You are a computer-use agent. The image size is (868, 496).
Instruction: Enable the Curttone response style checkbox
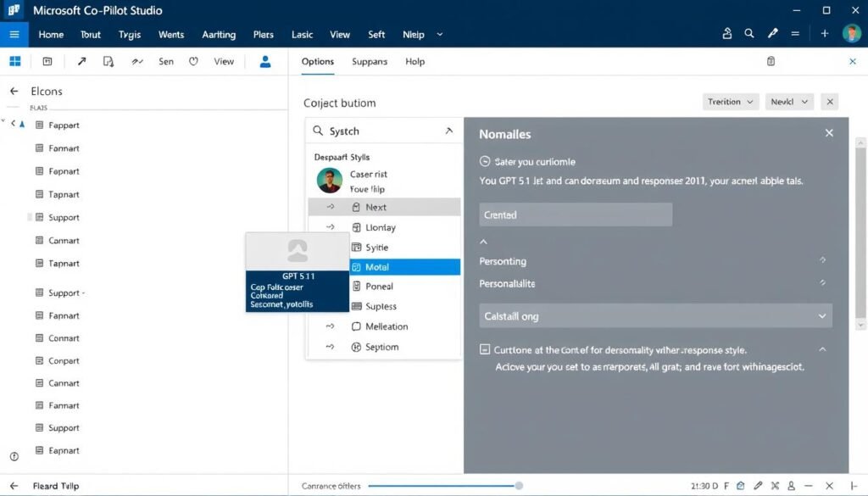485,350
